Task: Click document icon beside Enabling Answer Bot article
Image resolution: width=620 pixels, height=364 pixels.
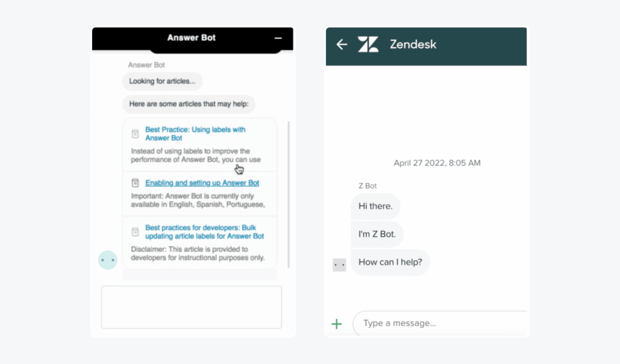Action: point(135,183)
